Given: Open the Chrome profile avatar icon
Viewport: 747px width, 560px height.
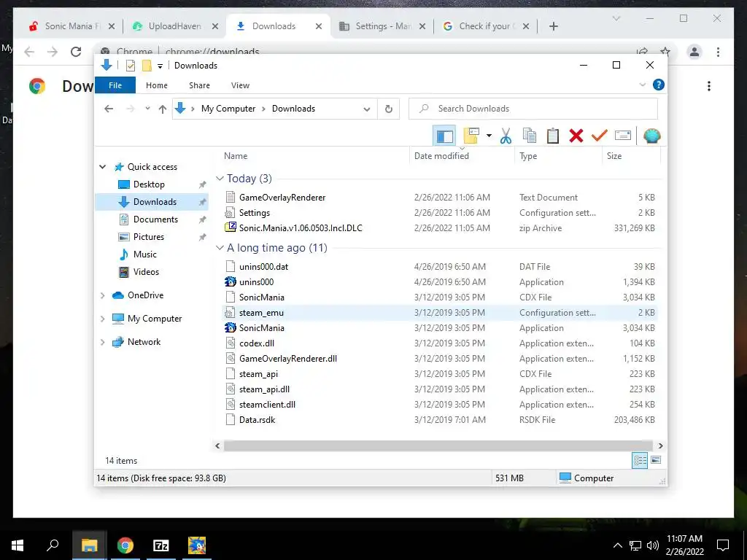Looking at the screenshot, I should tap(694, 52).
